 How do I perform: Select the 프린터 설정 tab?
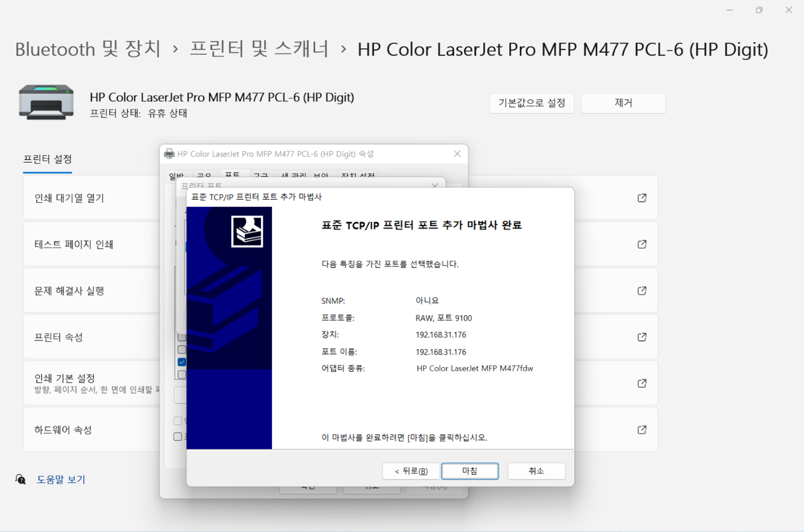[48, 159]
